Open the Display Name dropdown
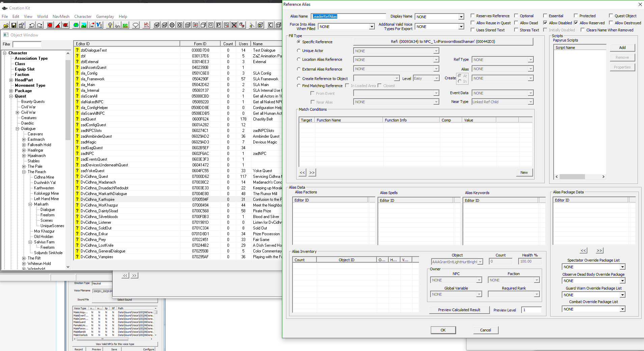The image size is (644, 351). pos(439,17)
